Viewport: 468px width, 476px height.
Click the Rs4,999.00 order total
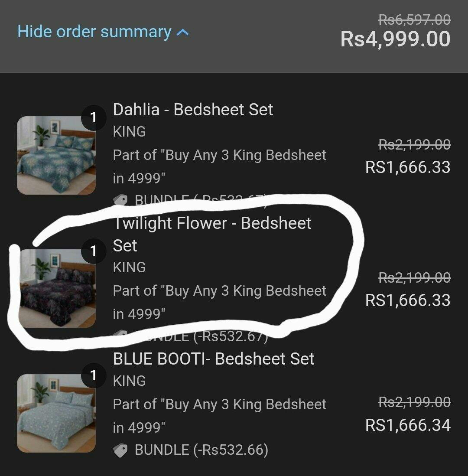(x=395, y=39)
